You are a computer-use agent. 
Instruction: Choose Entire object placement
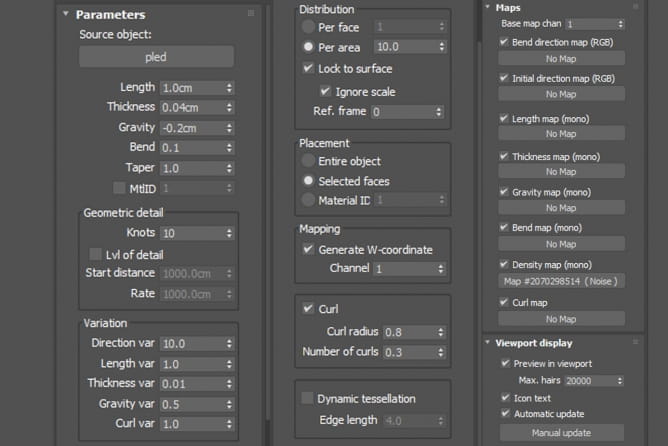(308, 161)
